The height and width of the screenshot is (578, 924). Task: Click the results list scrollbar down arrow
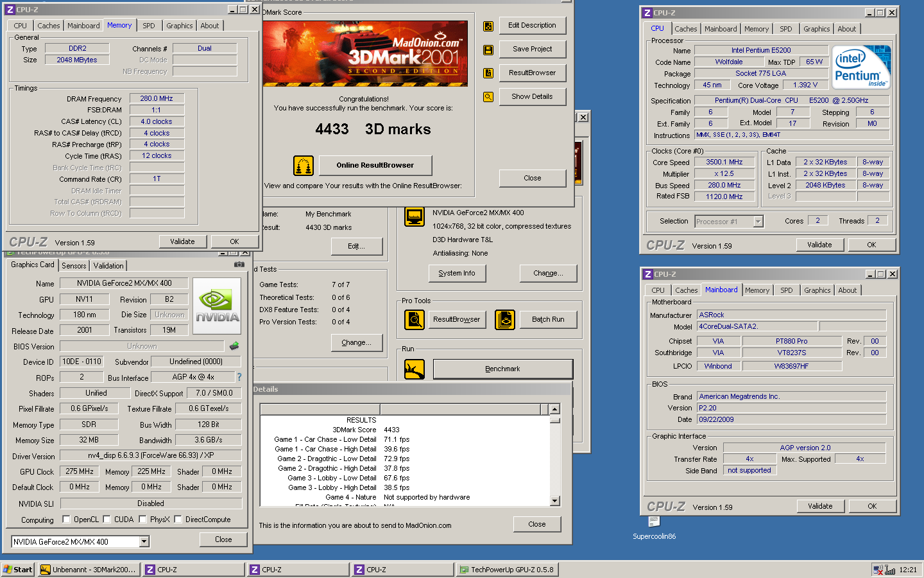[555, 501]
